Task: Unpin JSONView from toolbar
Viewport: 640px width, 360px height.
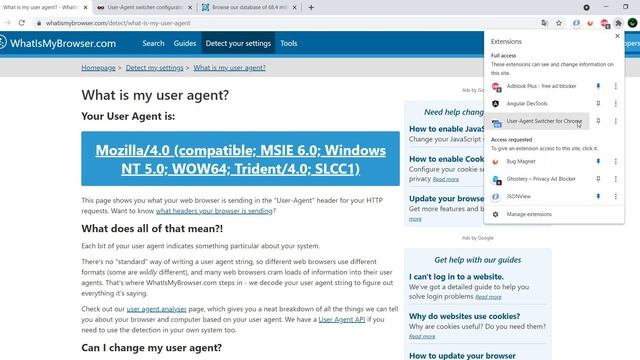Action: [598, 197]
